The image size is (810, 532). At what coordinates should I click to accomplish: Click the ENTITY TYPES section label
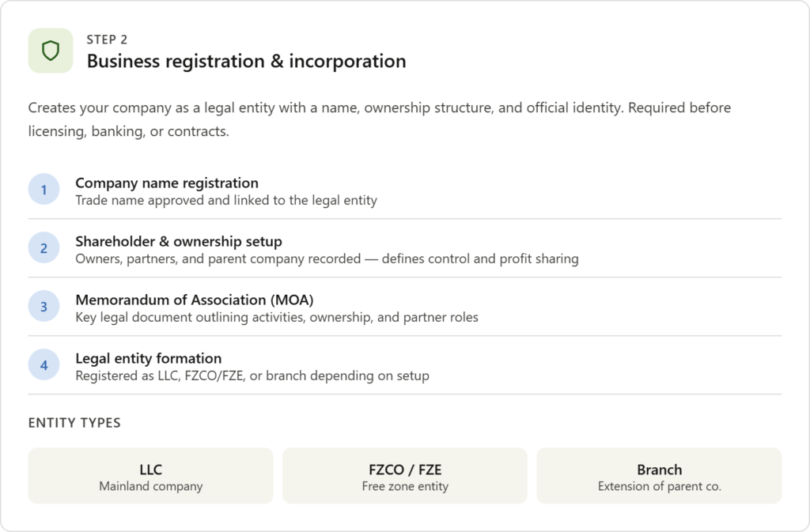click(x=74, y=423)
